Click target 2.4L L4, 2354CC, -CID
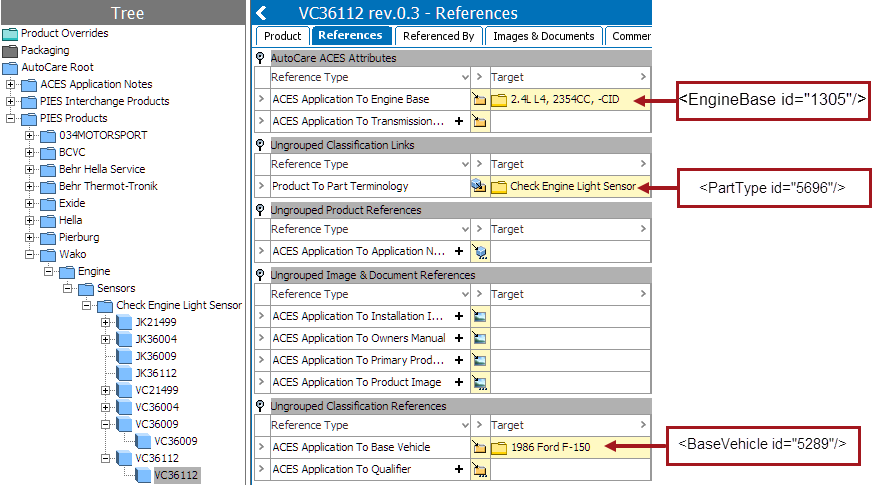Screen dimensions: 875x485 (x=565, y=99)
